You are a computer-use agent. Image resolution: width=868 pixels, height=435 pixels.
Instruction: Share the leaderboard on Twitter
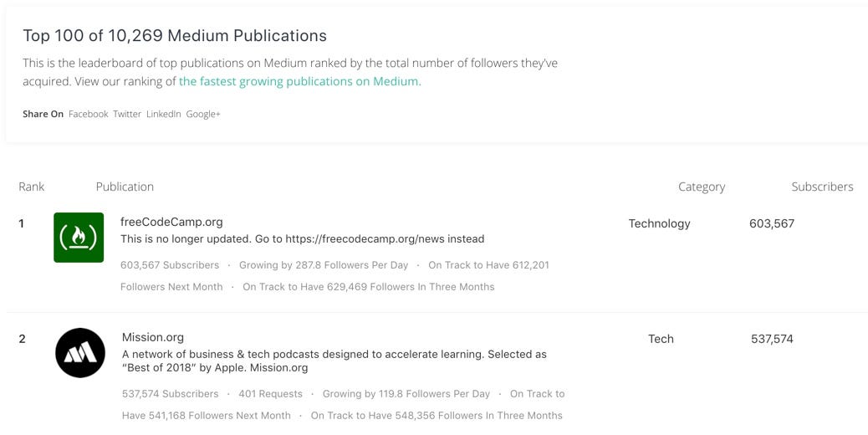tap(127, 114)
